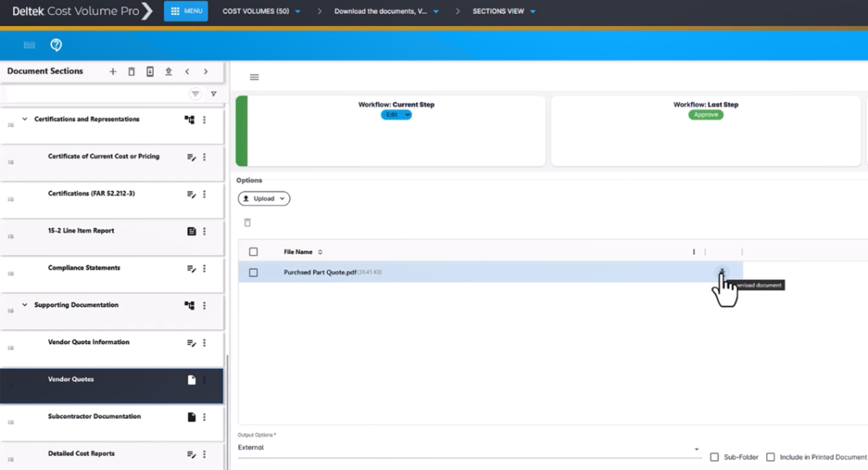Enable the Sub-Folder checkbox
Image resolution: width=868 pixels, height=470 pixels.
click(714, 457)
